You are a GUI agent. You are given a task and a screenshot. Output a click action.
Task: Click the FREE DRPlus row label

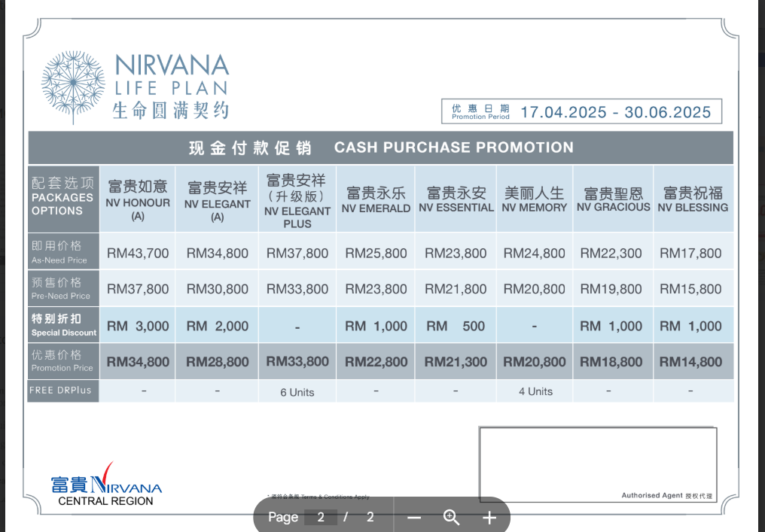63,391
